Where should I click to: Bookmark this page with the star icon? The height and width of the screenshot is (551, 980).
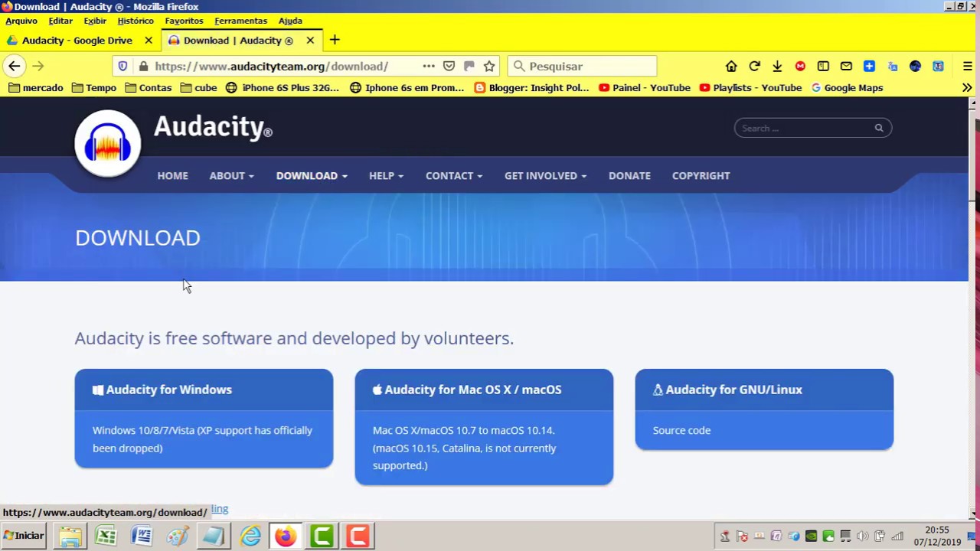point(489,67)
